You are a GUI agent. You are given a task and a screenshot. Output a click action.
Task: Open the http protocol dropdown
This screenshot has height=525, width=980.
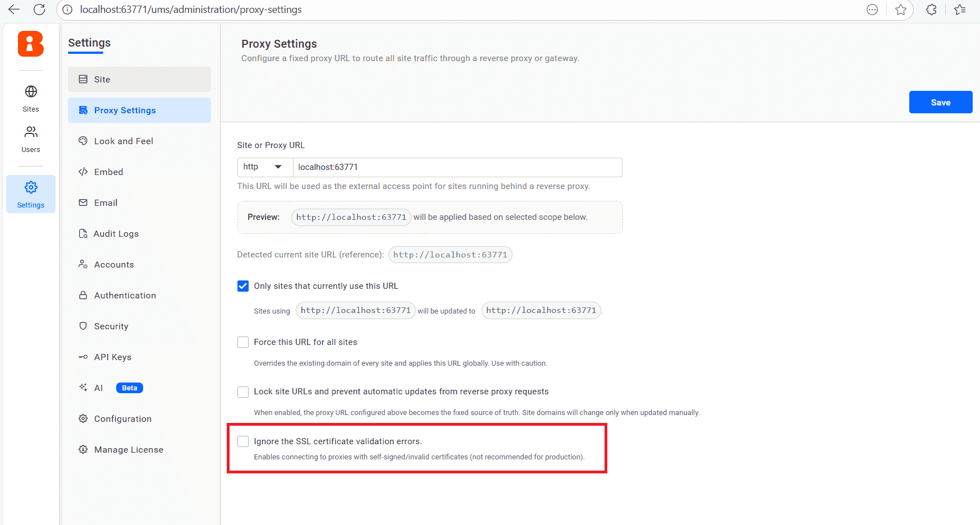pos(264,167)
